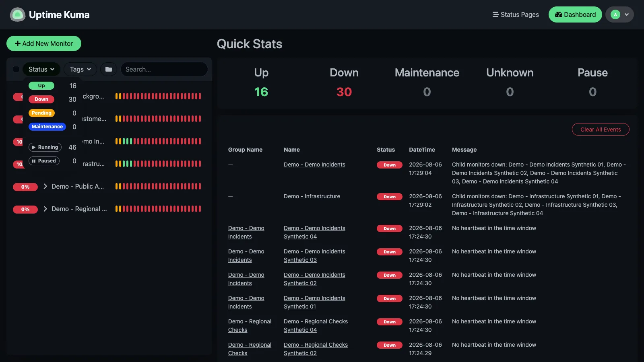Expand the Demo - Public A... group
Image resolution: width=644 pixels, height=362 pixels.
45,186
